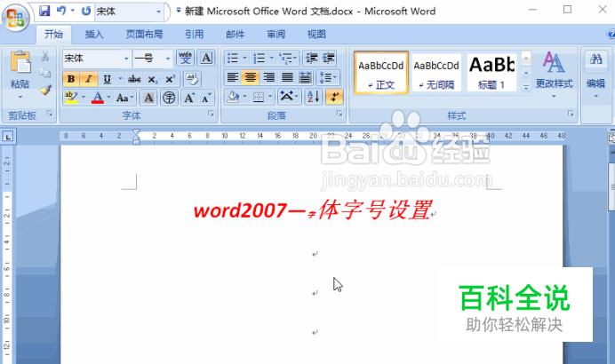Open Change Styles (更改样式) button

pyautogui.click(x=554, y=75)
